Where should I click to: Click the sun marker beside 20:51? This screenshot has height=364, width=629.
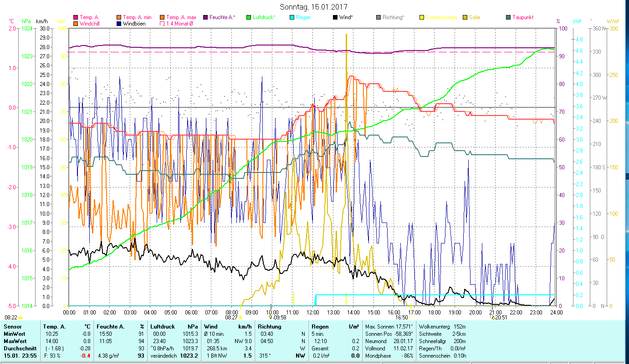[492, 317]
